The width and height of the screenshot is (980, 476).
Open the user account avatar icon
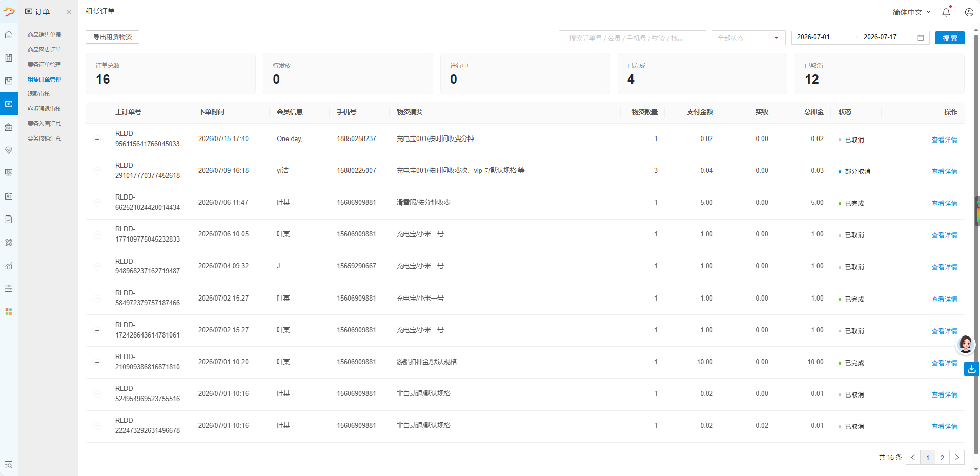[x=969, y=12]
